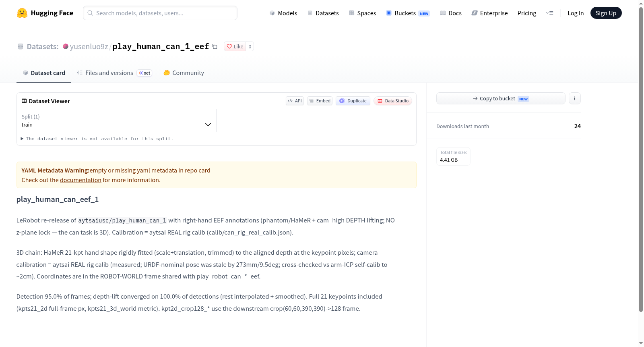Click the Datasets: breadcrumb link
This screenshot has height=347, width=644.
pyautogui.click(x=43, y=47)
